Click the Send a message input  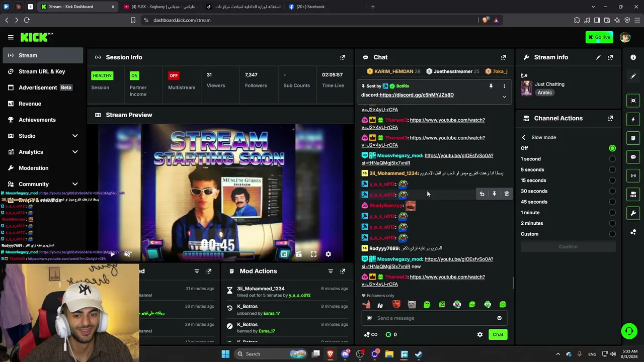pos(434,318)
